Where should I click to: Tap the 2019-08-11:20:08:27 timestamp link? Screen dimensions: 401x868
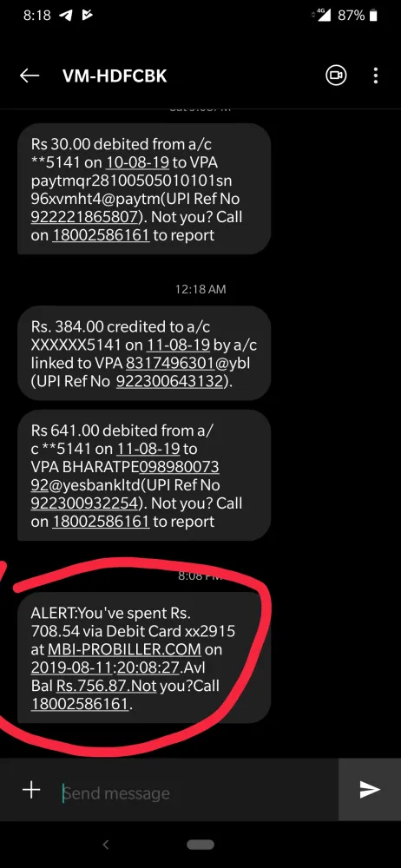point(105,667)
